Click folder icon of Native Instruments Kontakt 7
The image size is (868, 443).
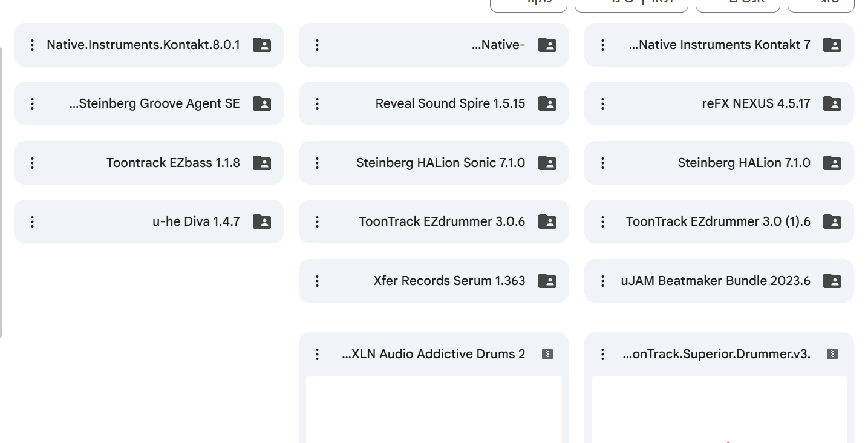(832, 45)
